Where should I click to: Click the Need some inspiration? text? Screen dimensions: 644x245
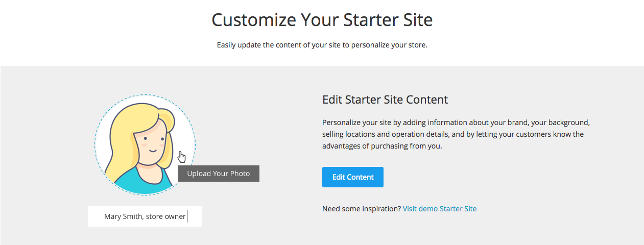click(x=362, y=209)
